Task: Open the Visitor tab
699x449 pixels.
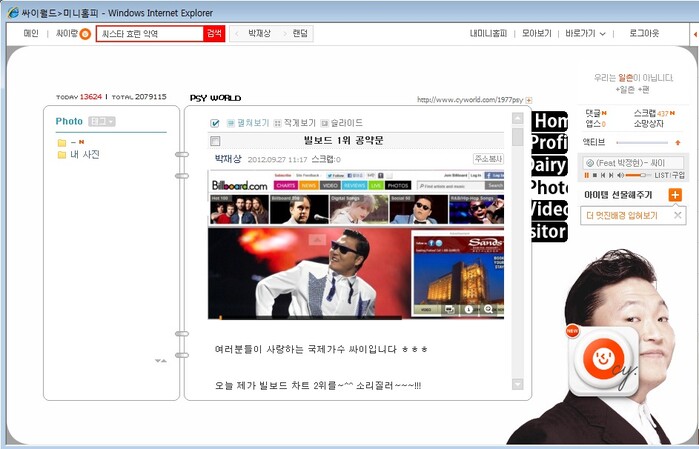Action: 549,232
